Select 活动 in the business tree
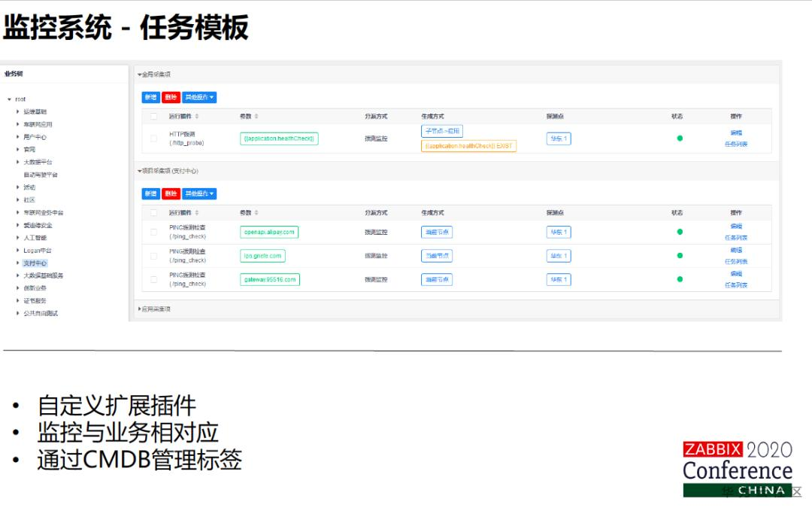This screenshot has width=812, height=511. pyautogui.click(x=29, y=187)
